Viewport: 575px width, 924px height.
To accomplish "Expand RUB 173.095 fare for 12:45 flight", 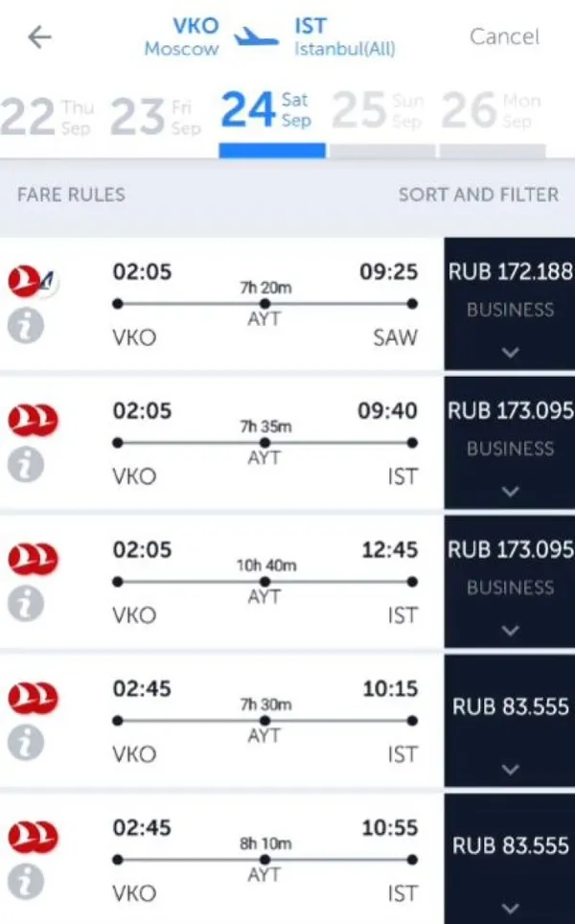I will [x=510, y=630].
